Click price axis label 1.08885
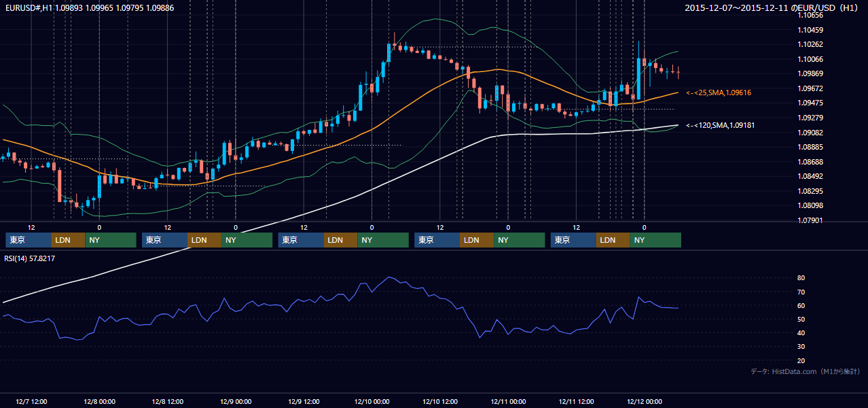The width and height of the screenshot is (868, 408). coord(810,147)
